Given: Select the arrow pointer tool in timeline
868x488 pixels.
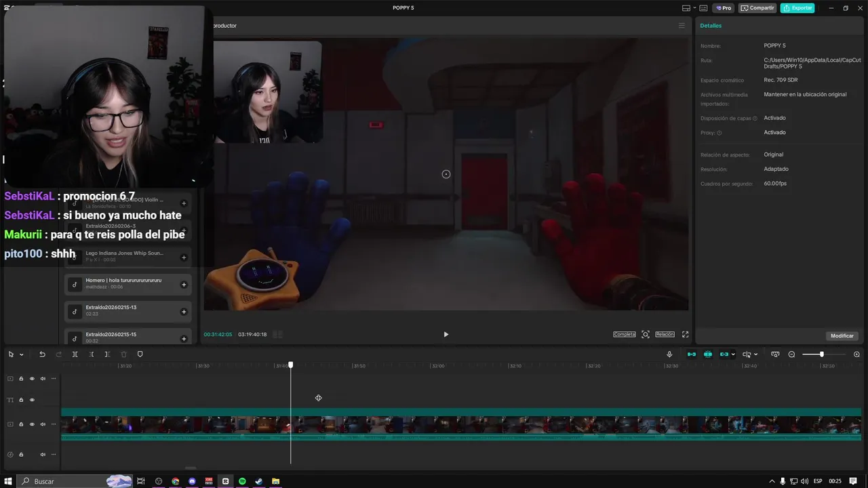Looking at the screenshot, I should (11, 354).
